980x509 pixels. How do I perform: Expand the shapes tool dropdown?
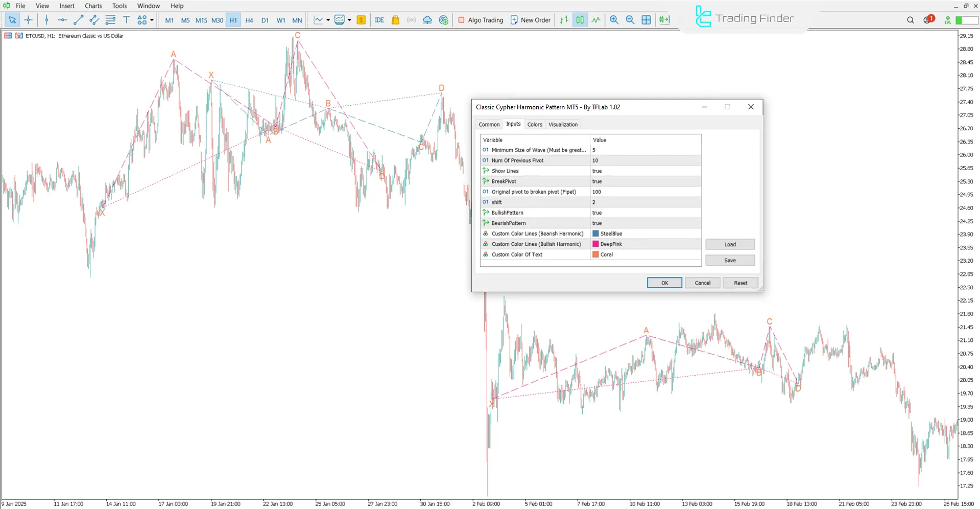click(151, 20)
